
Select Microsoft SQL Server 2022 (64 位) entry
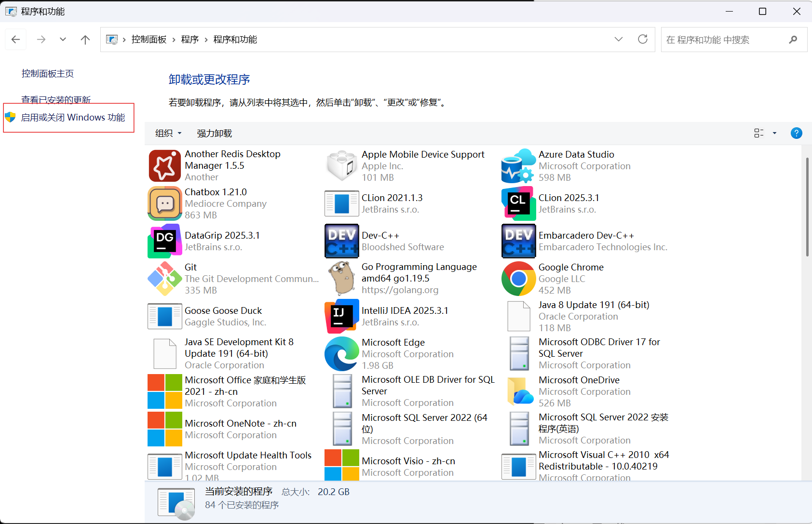pyautogui.click(x=411, y=429)
